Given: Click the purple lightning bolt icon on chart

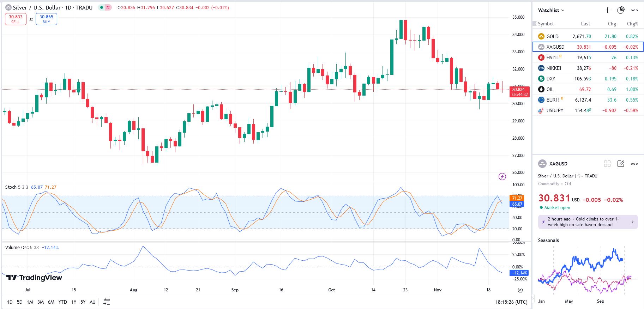Looking at the screenshot, I should [x=502, y=176].
